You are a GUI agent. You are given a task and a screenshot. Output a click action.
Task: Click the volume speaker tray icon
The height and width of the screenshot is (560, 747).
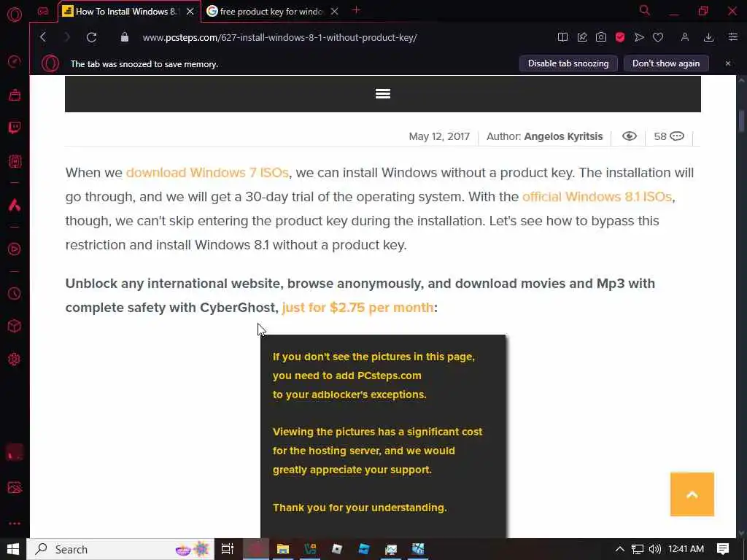(x=655, y=549)
